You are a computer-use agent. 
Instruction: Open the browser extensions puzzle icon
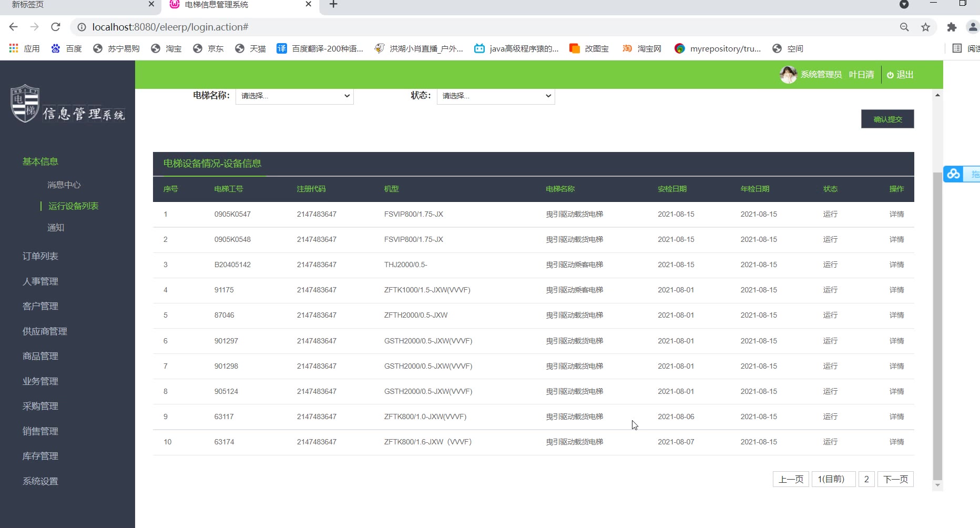(x=952, y=27)
